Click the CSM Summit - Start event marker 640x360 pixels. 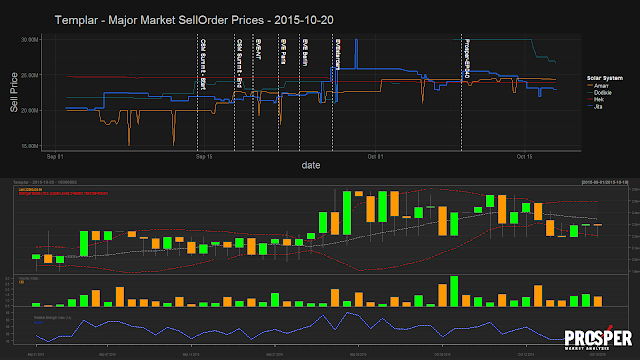click(202, 64)
